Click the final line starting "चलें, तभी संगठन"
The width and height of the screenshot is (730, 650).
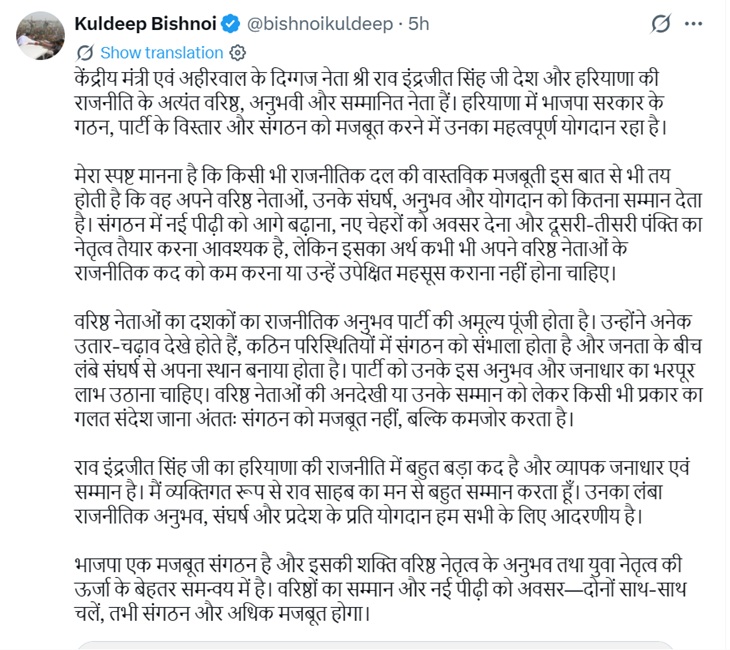tap(222, 613)
